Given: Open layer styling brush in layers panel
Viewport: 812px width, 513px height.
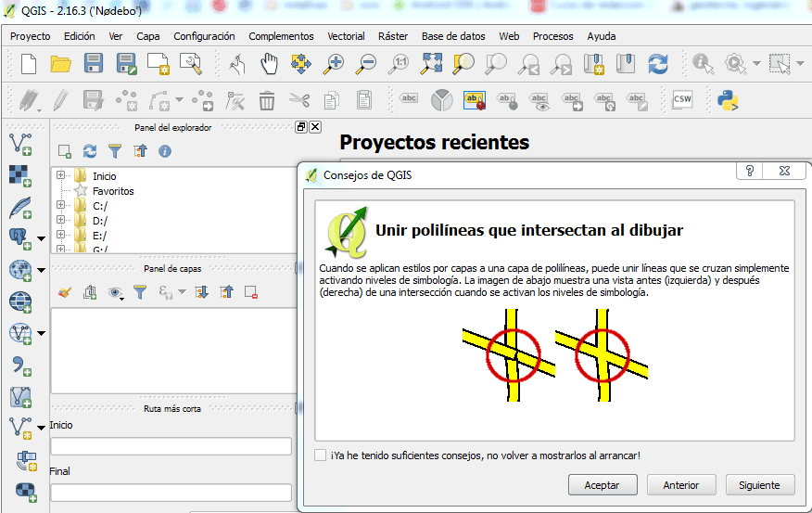Looking at the screenshot, I should pyautogui.click(x=65, y=293).
